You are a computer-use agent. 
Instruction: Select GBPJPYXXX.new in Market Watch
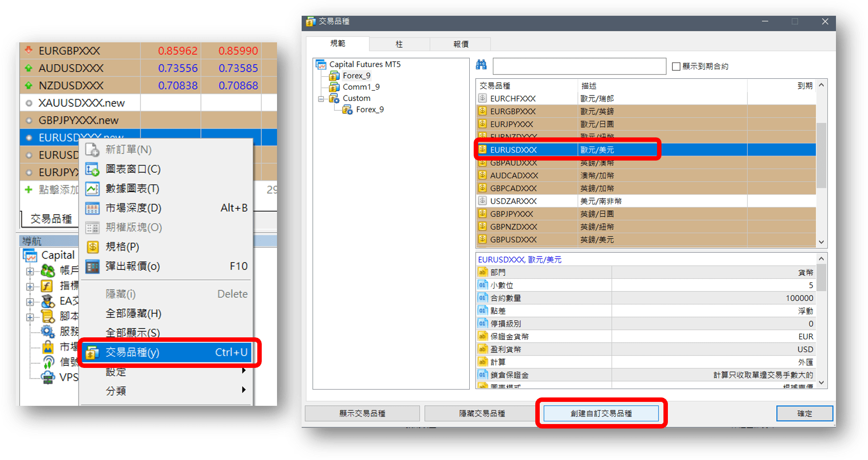pyautogui.click(x=148, y=120)
